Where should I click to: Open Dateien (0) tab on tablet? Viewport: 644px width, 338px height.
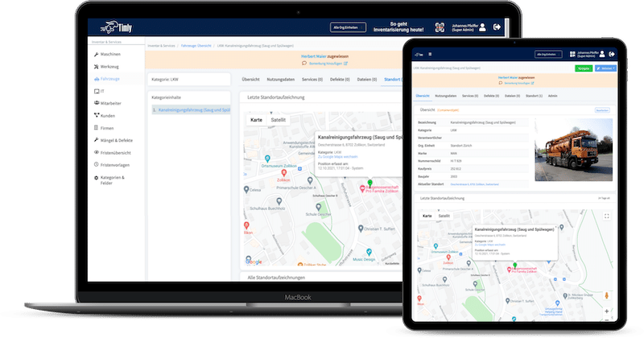[512, 96]
